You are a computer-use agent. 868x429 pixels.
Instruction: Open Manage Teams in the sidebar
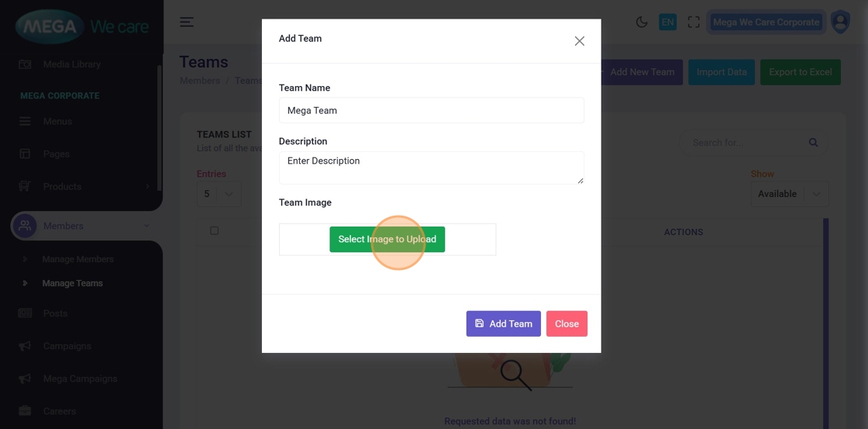point(72,283)
